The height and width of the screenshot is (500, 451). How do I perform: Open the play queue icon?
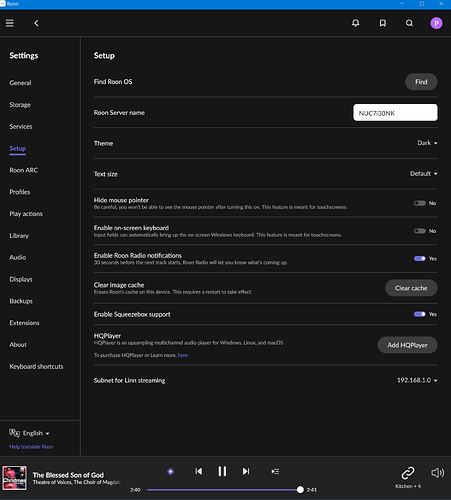(x=275, y=471)
